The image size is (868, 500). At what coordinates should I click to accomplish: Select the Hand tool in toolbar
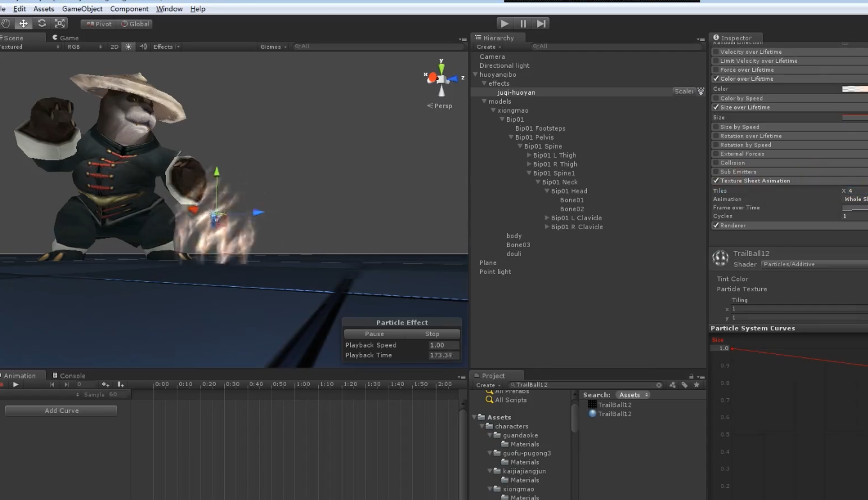click(6, 24)
